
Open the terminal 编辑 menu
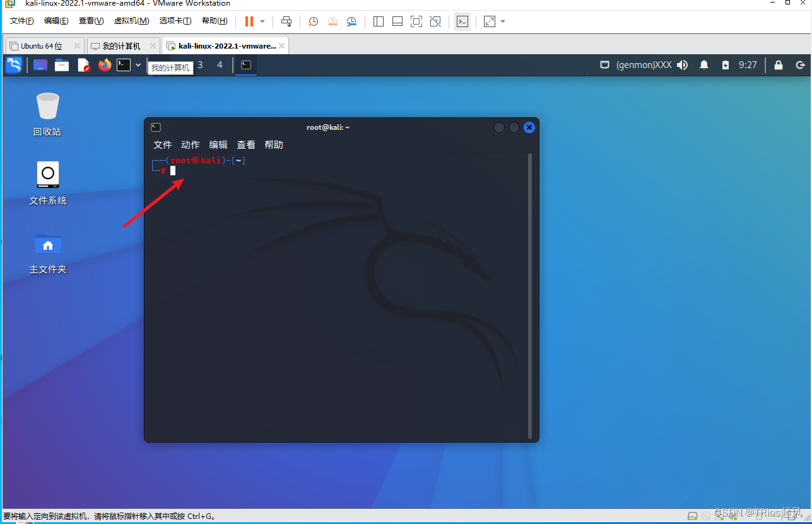point(218,145)
